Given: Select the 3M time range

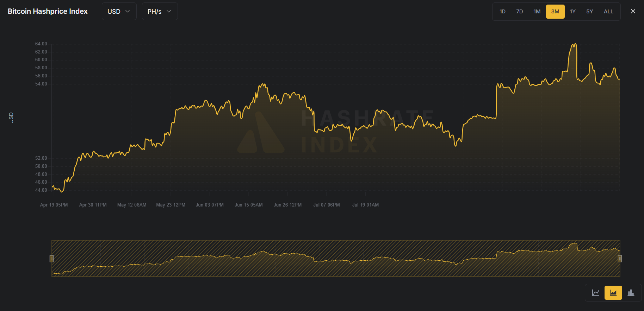Looking at the screenshot, I should click(555, 12).
